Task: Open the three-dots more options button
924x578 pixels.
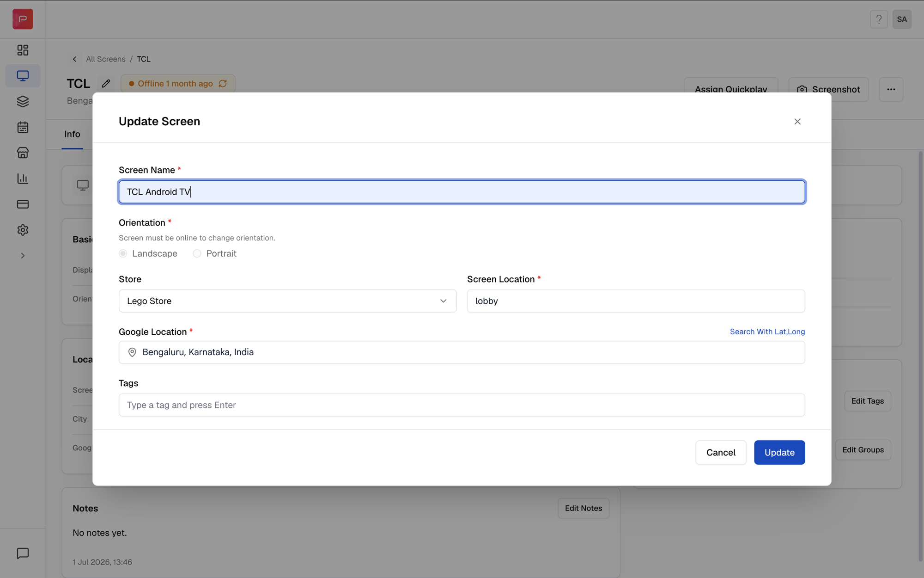Action: point(891,89)
